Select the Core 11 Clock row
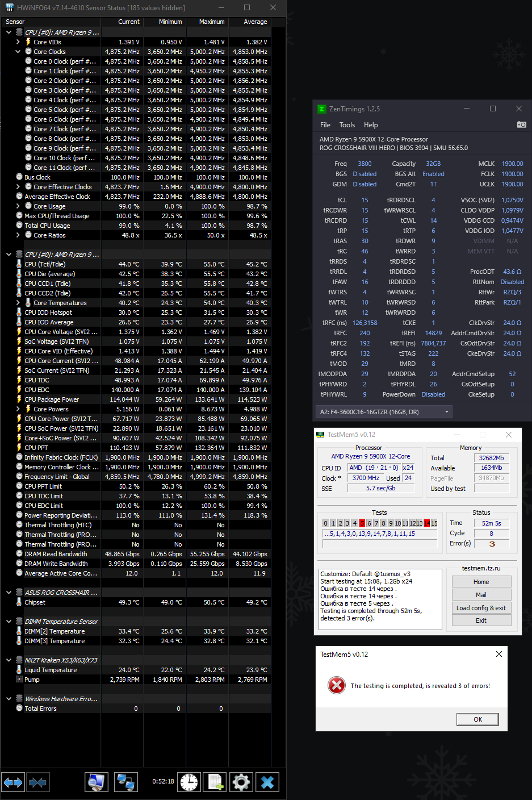 tap(135, 168)
